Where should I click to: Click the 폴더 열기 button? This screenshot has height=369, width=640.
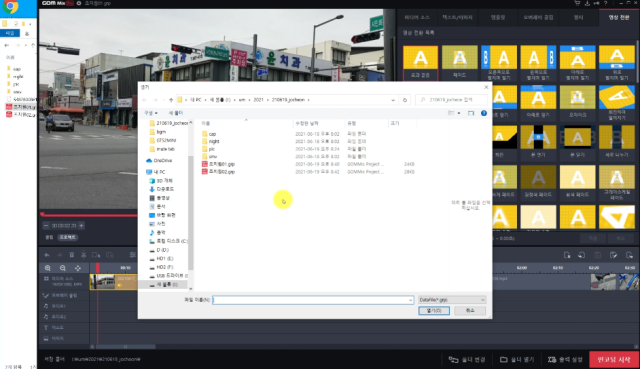pos(517,360)
